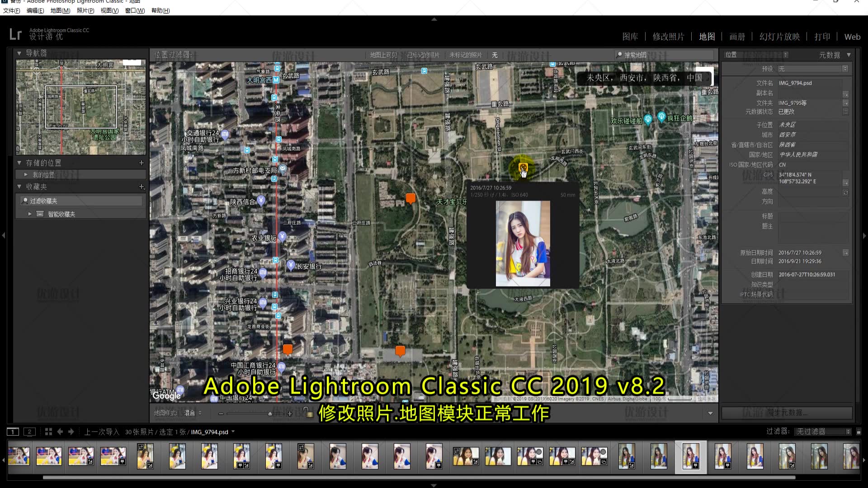Click the orange pin above 中国工商银行

point(288,350)
